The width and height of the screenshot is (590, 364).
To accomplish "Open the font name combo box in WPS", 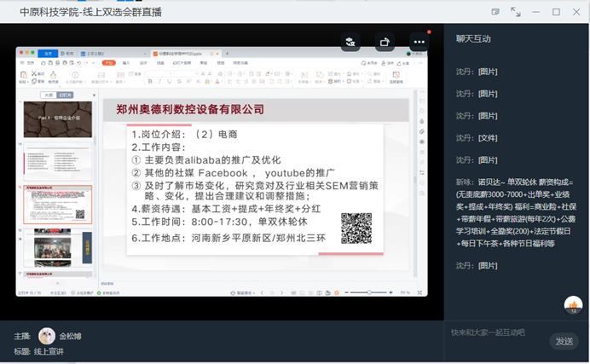I will coord(159,73).
